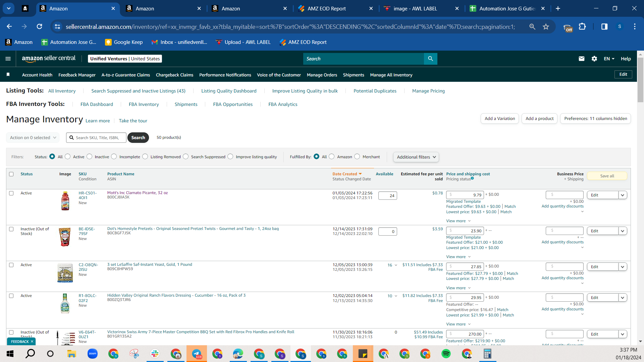This screenshot has width=644, height=362.
Task: Click the Add a product button
Action: click(x=540, y=118)
